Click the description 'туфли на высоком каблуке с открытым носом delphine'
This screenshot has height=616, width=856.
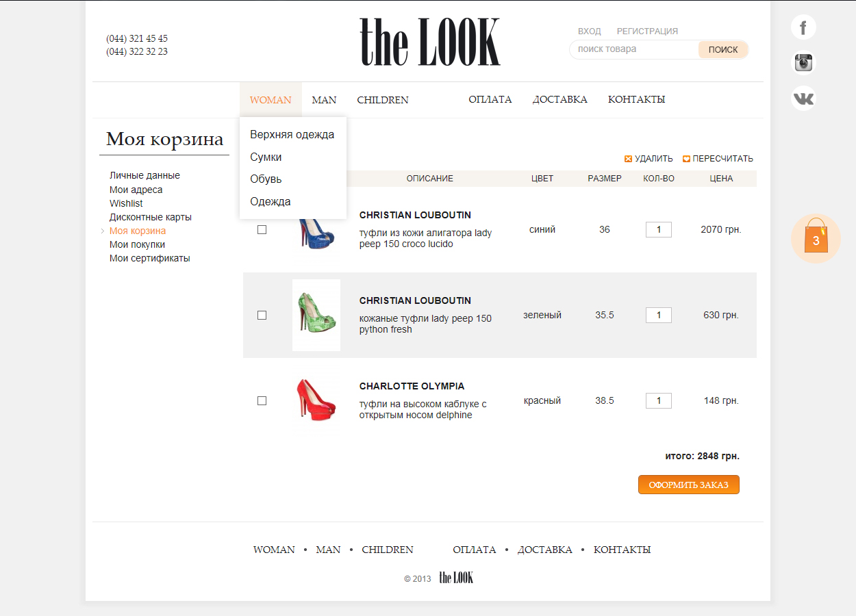coord(423,410)
